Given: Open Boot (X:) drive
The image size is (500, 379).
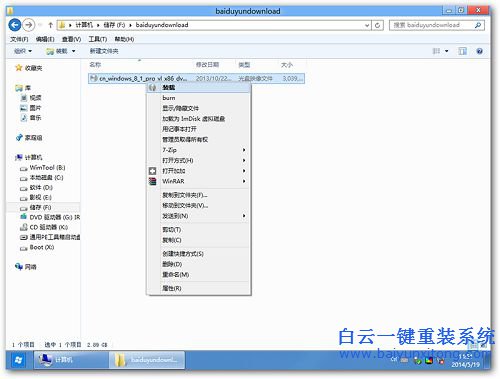Looking at the screenshot, I should [37, 247].
